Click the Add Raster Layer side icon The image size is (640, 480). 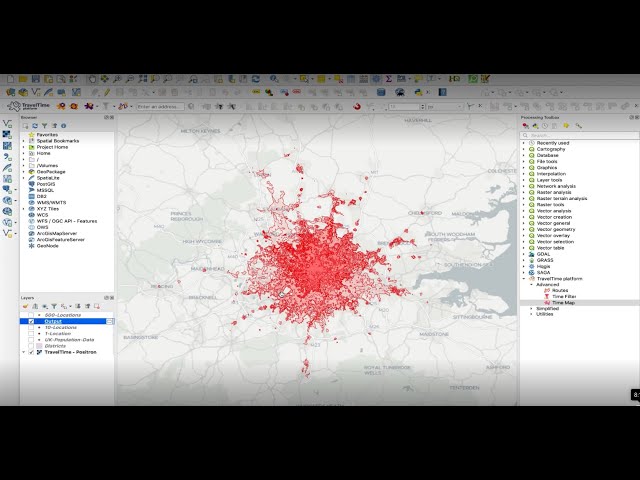7,134
